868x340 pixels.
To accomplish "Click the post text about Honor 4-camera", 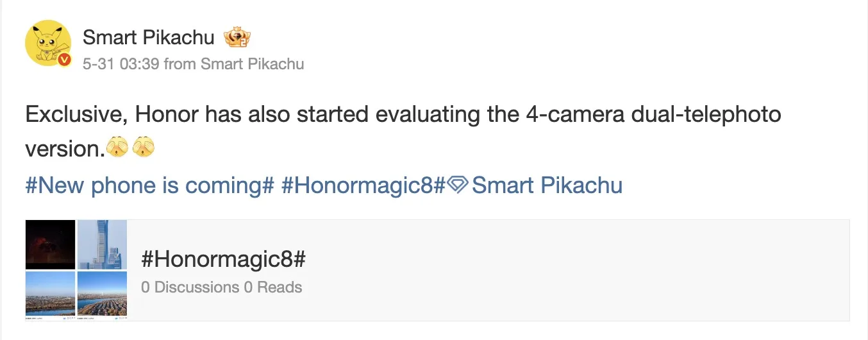I will 403,115.
